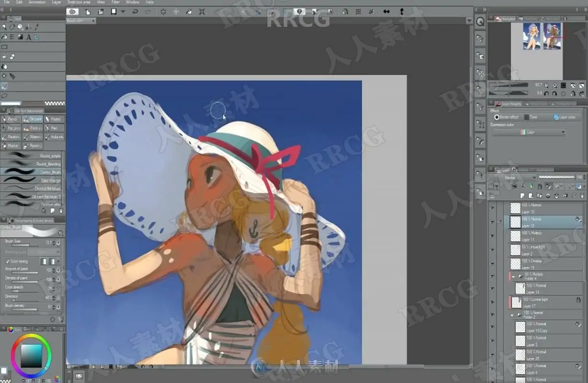
Task: Click the New layer folder icon
Action: click(x=541, y=195)
